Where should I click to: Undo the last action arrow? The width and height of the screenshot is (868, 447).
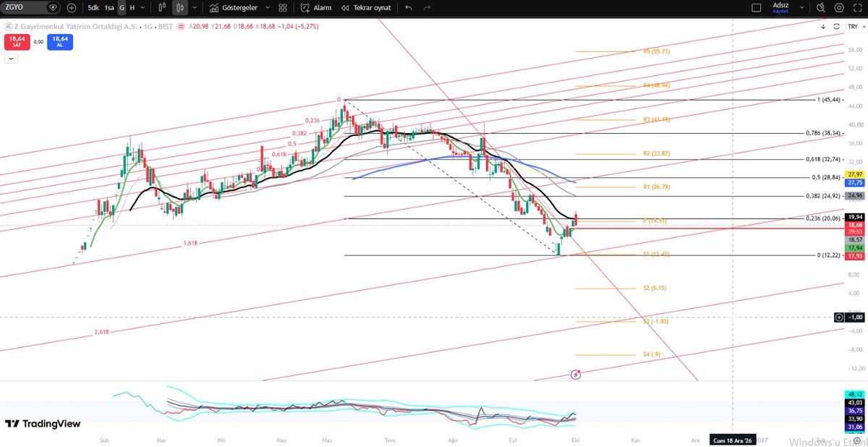[409, 8]
